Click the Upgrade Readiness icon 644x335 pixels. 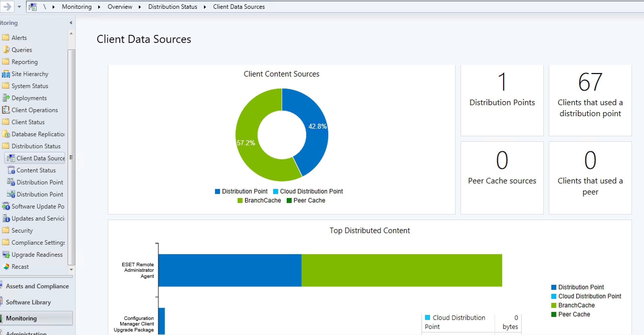tap(6, 254)
